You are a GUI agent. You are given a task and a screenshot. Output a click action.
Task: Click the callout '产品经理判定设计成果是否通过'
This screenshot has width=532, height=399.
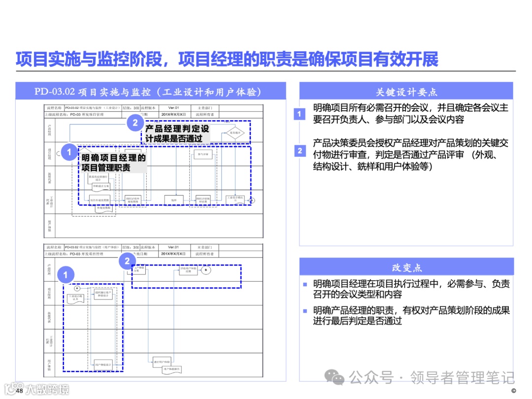(x=177, y=133)
